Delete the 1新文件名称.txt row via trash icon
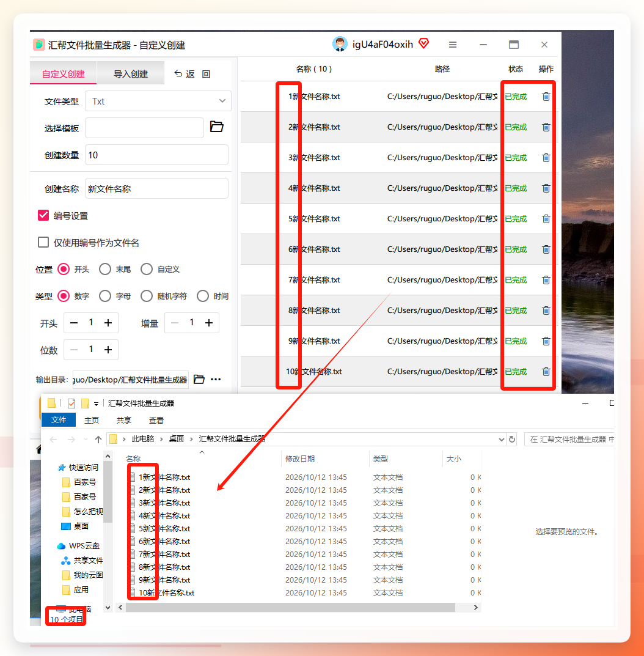The height and width of the screenshot is (656, 644). (x=546, y=97)
